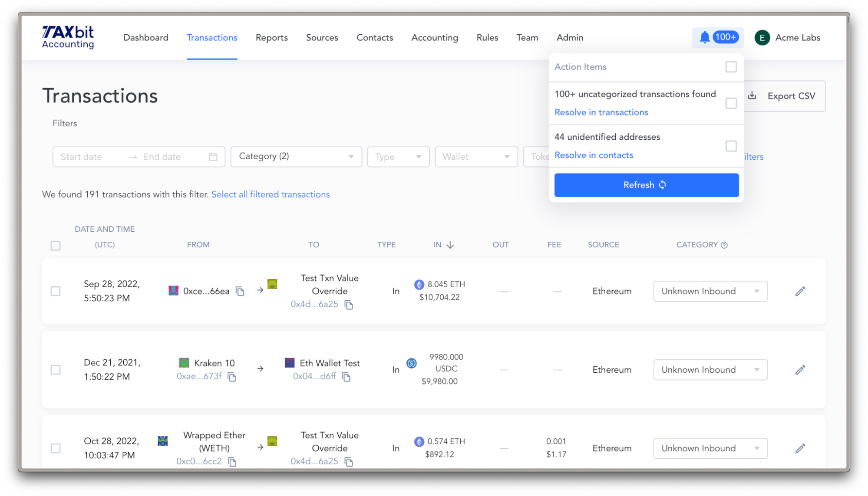Image resolution: width=868 pixels, height=496 pixels.
Task: Go to the Reports tab
Action: [271, 38]
